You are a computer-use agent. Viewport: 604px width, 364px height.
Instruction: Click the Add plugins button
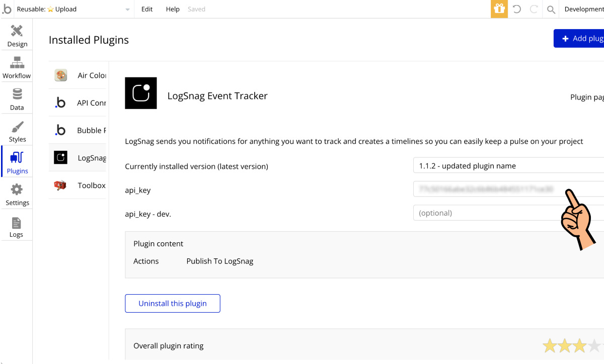click(x=579, y=38)
